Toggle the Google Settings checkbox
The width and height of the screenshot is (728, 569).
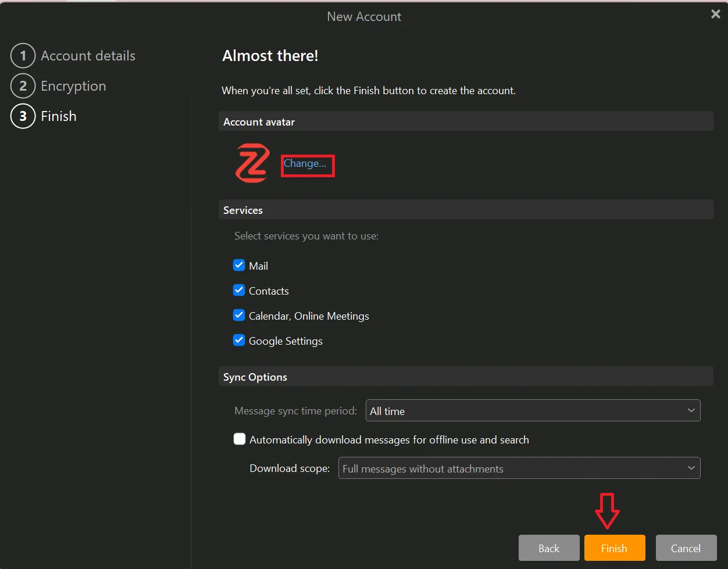pyautogui.click(x=239, y=341)
